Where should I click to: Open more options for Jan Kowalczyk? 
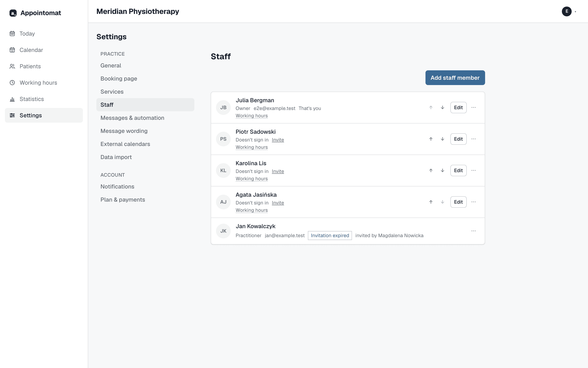473,231
